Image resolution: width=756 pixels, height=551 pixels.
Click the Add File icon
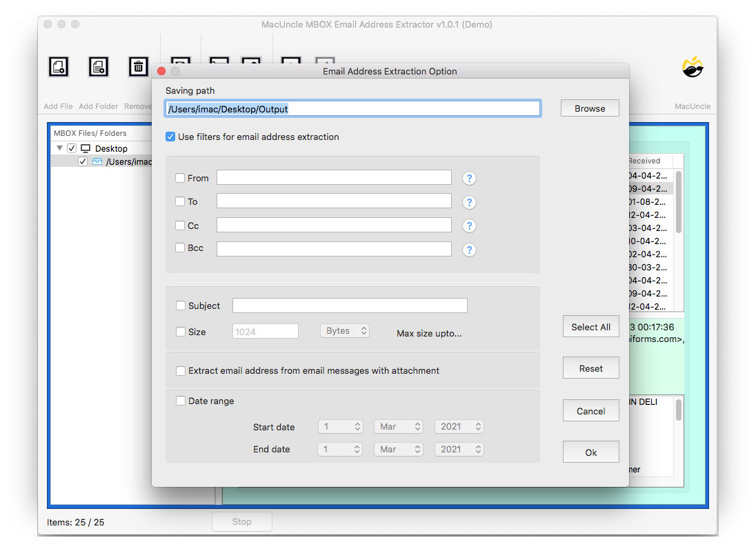pyautogui.click(x=58, y=67)
